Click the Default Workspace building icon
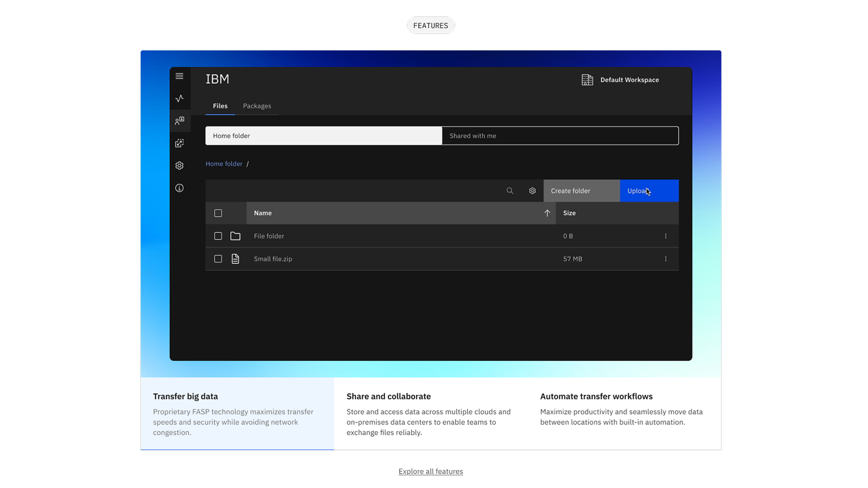 click(587, 80)
